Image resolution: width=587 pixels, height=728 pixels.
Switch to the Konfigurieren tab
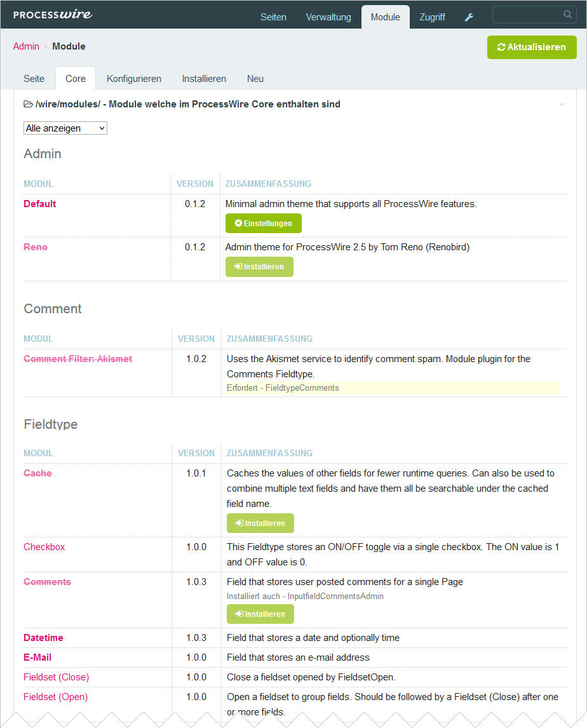click(x=134, y=79)
